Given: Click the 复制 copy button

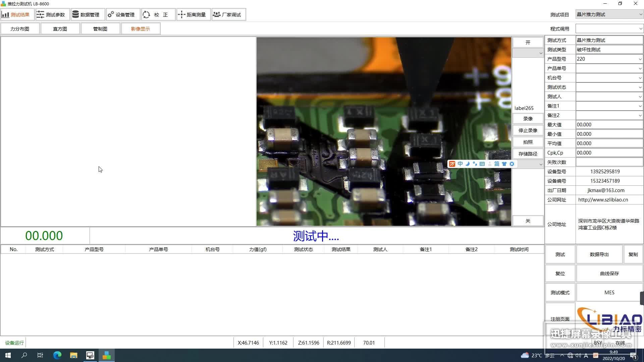Looking at the screenshot, I should 633,254.
